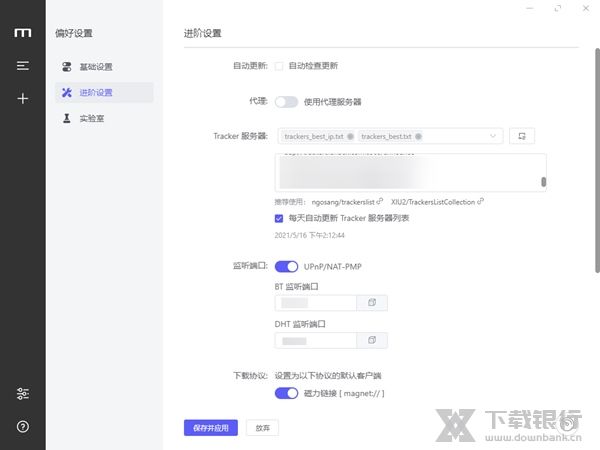The height and width of the screenshot is (450, 600).
Task: Go to 实验室 menu item
Action: coord(104,118)
